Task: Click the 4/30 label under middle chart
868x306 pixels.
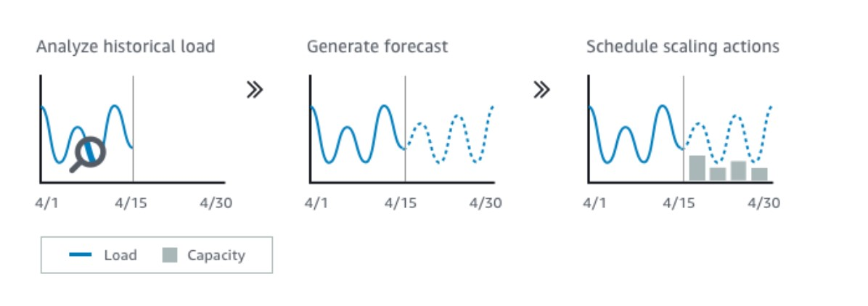Action: [x=486, y=204]
